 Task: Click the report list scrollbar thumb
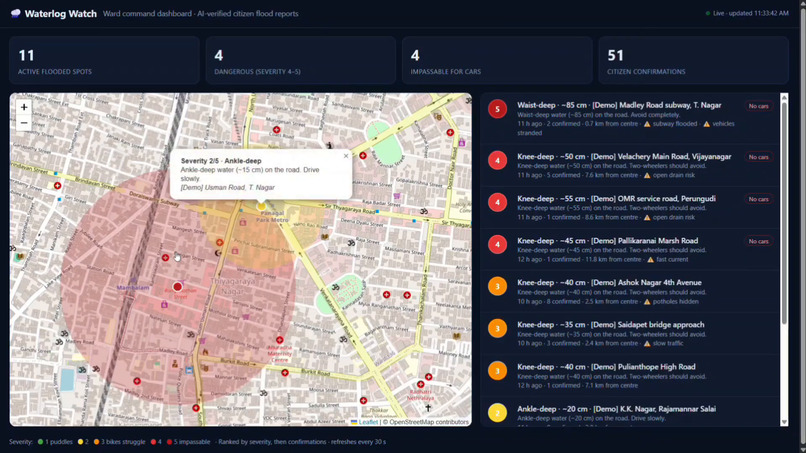(x=784, y=213)
